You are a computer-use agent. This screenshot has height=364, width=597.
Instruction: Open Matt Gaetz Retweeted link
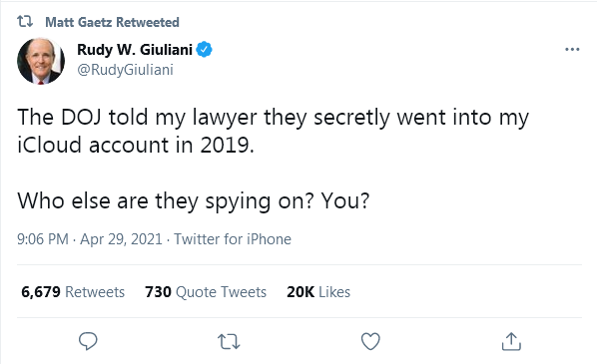point(112,22)
